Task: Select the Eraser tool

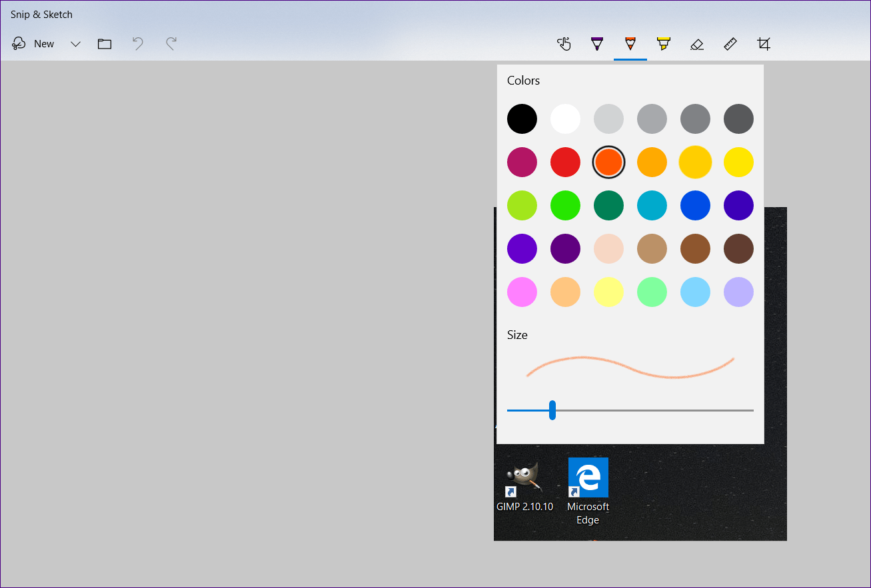Action: 697,44
